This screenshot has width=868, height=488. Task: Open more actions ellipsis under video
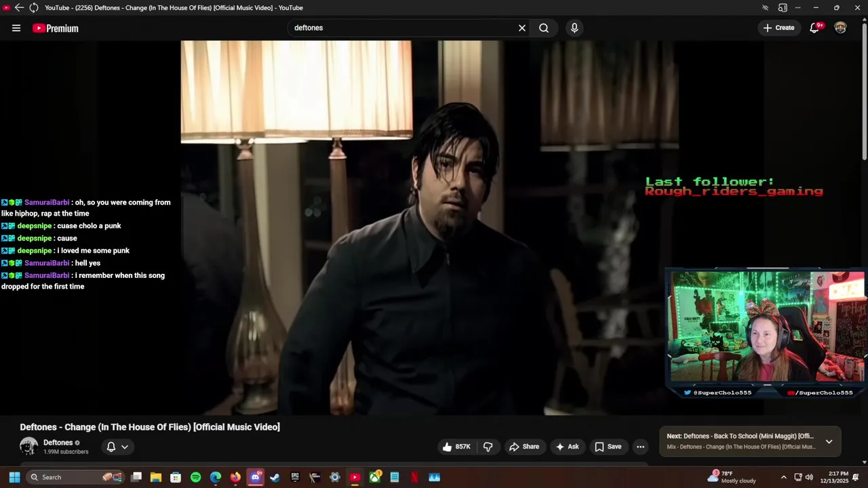point(640,447)
